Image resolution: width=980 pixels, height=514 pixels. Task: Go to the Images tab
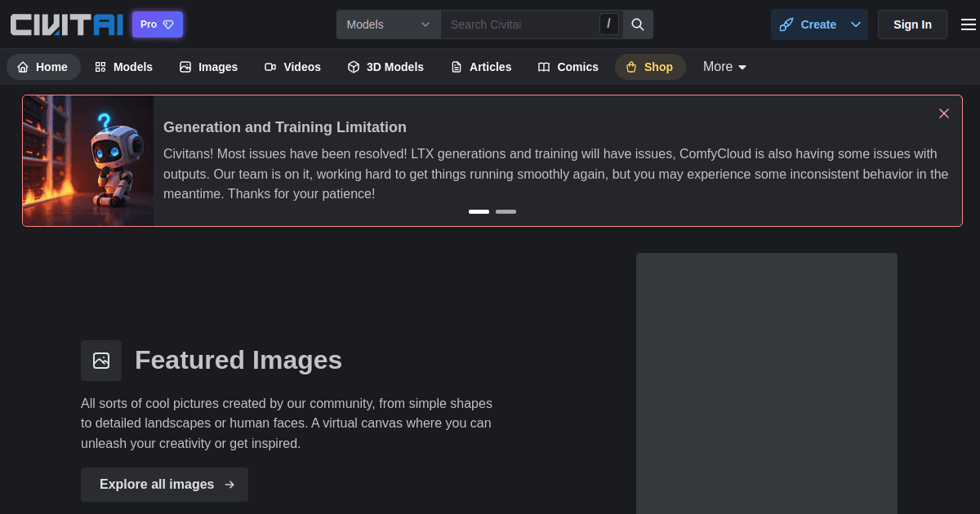pos(209,67)
